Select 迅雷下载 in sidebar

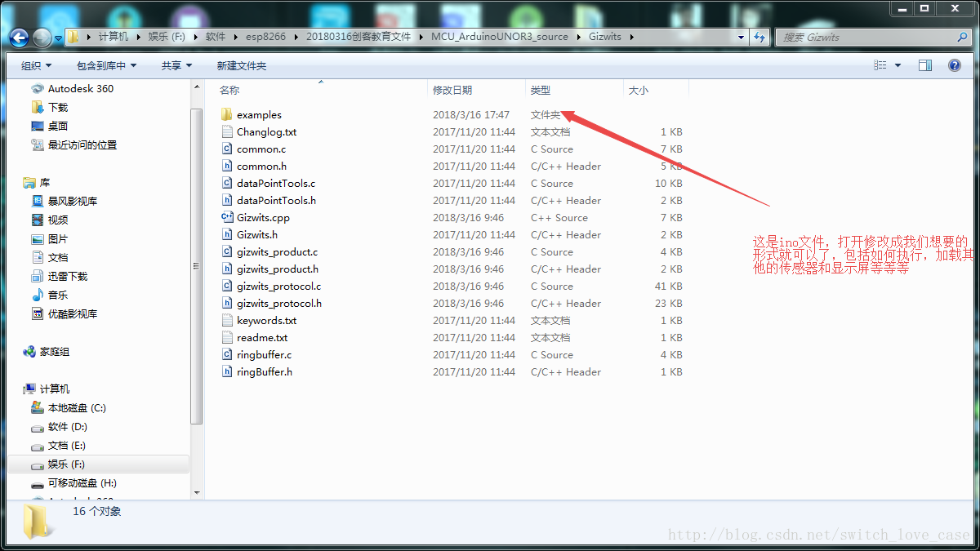click(59, 276)
